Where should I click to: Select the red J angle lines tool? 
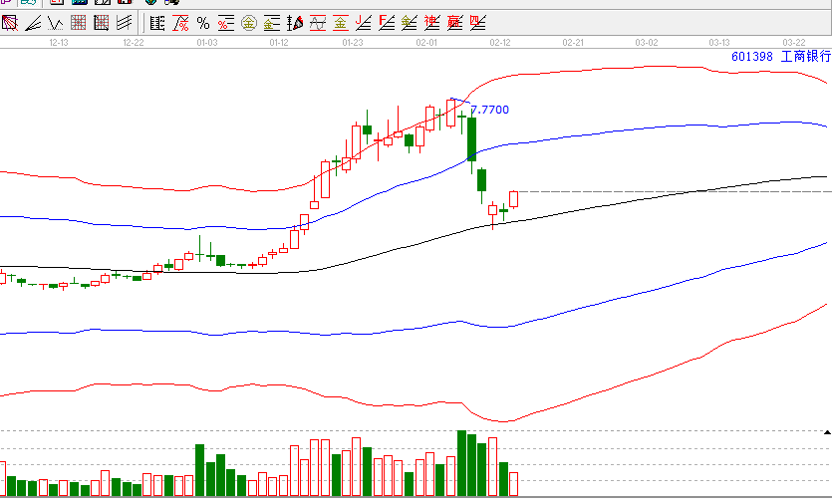[364, 23]
